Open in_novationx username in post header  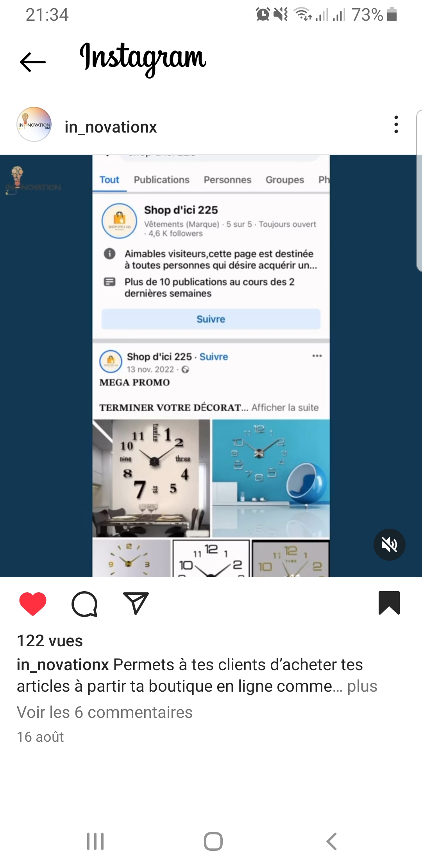pos(111,127)
